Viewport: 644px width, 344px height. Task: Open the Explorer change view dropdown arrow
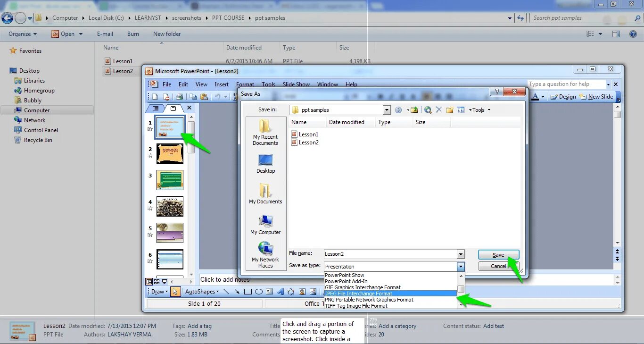coord(600,34)
